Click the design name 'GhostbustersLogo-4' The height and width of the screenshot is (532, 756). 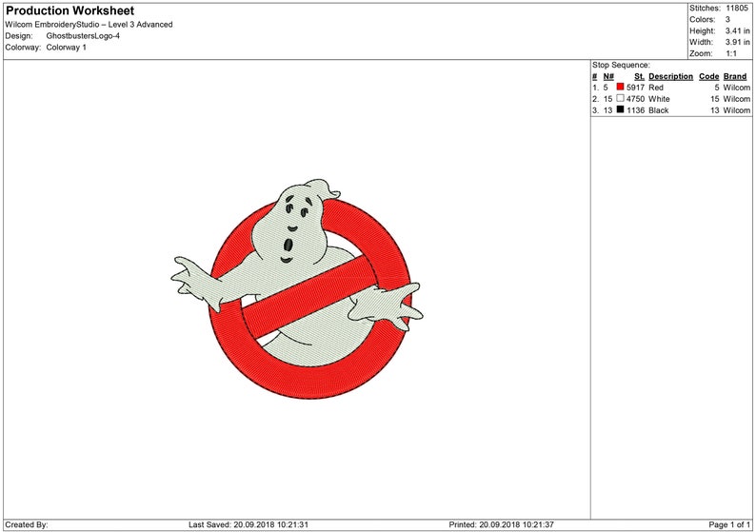83,36
